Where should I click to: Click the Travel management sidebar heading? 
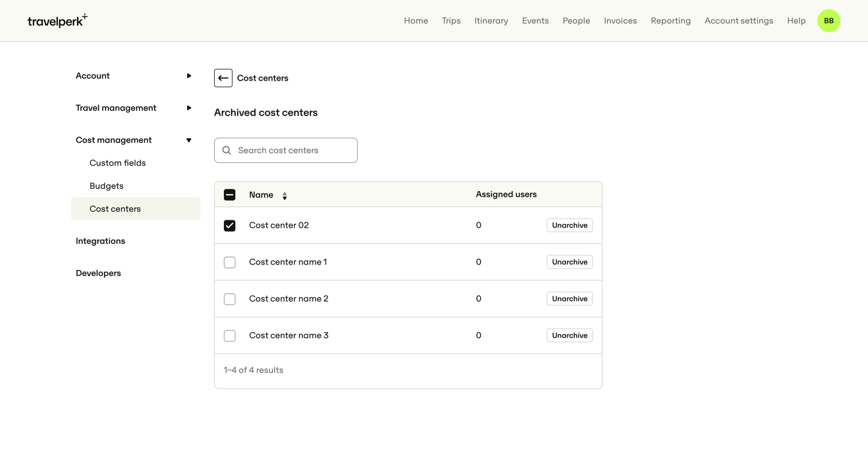(x=116, y=108)
